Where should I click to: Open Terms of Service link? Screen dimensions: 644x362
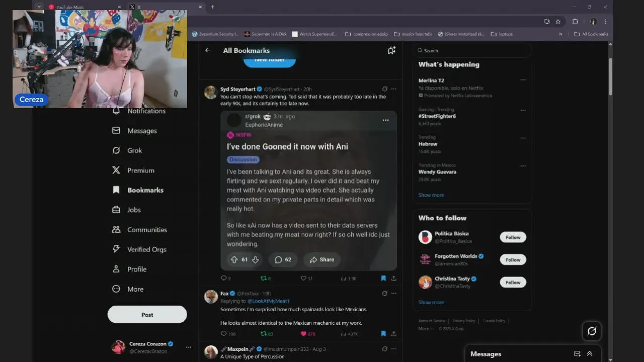[x=432, y=321]
